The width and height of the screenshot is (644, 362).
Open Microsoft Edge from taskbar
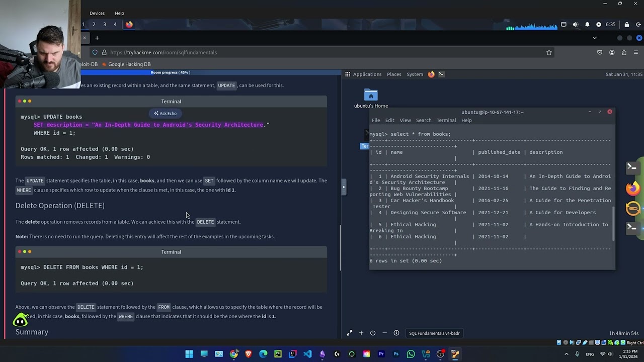263,354
